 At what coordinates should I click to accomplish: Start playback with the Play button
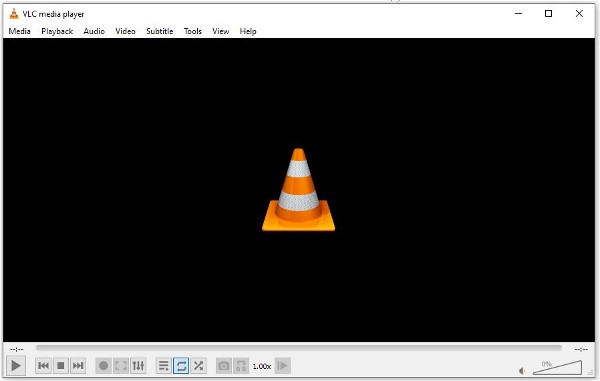point(16,366)
